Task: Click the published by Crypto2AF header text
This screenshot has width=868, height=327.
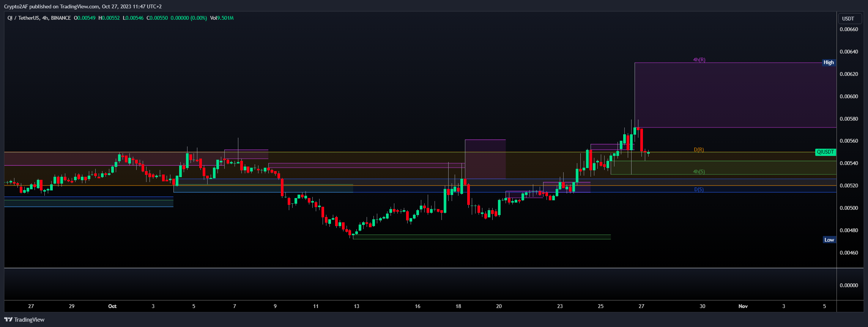Action: point(83,6)
